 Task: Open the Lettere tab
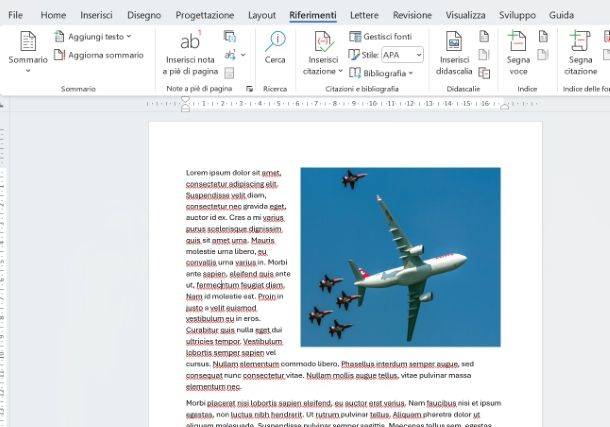[364, 15]
